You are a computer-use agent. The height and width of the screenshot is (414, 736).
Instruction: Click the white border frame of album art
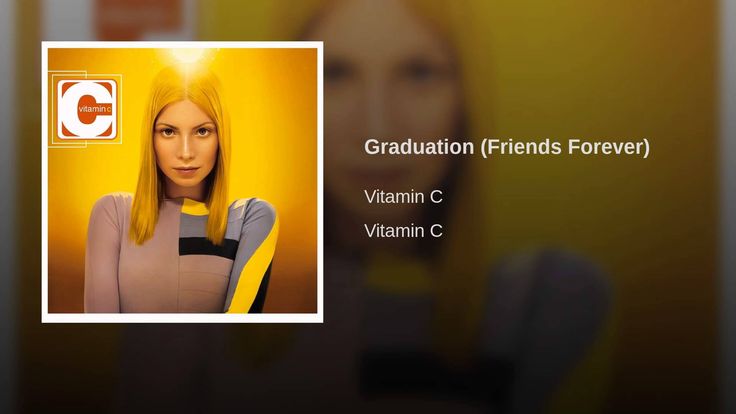pos(182,45)
